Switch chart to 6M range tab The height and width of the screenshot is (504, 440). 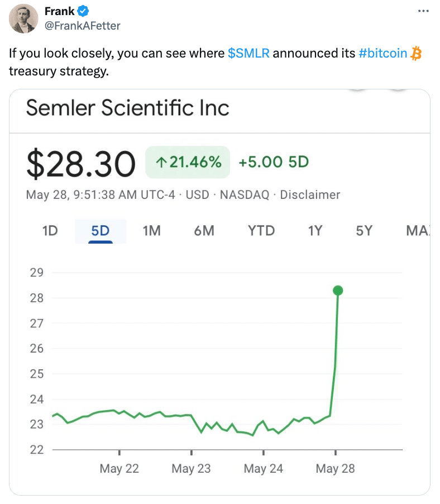[x=204, y=230]
